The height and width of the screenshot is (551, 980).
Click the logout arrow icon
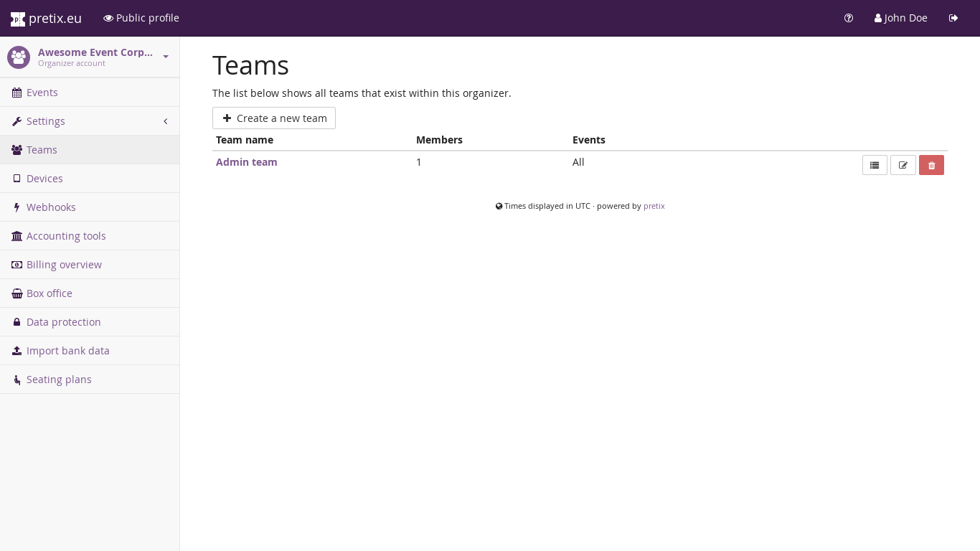[x=953, y=18]
